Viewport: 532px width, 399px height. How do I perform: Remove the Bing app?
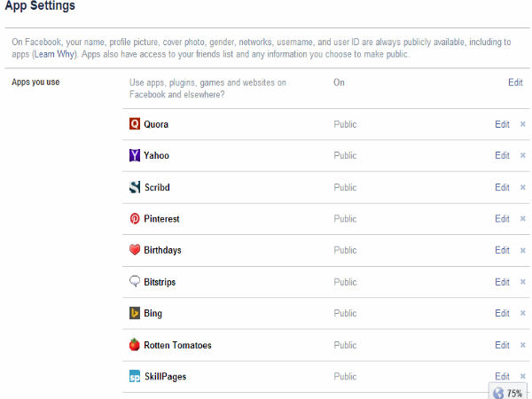(x=523, y=314)
